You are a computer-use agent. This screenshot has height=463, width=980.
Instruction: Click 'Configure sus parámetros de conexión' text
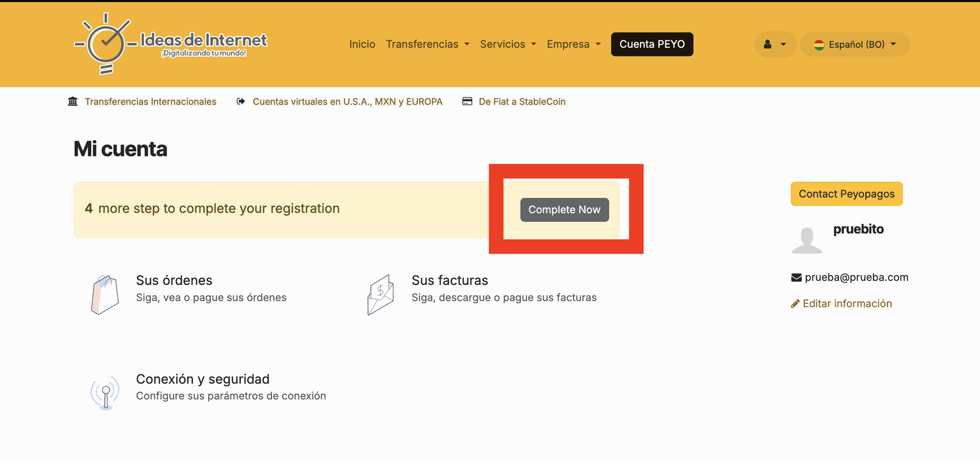pos(231,396)
